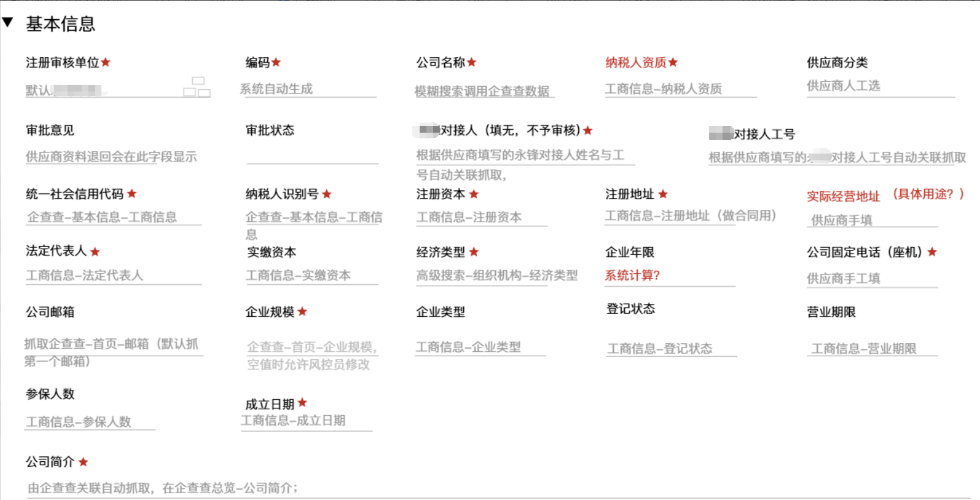The height and width of the screenshot is (500, 980).
Task: Select the 纳税人资质 field
Action: tap(680, 89)
